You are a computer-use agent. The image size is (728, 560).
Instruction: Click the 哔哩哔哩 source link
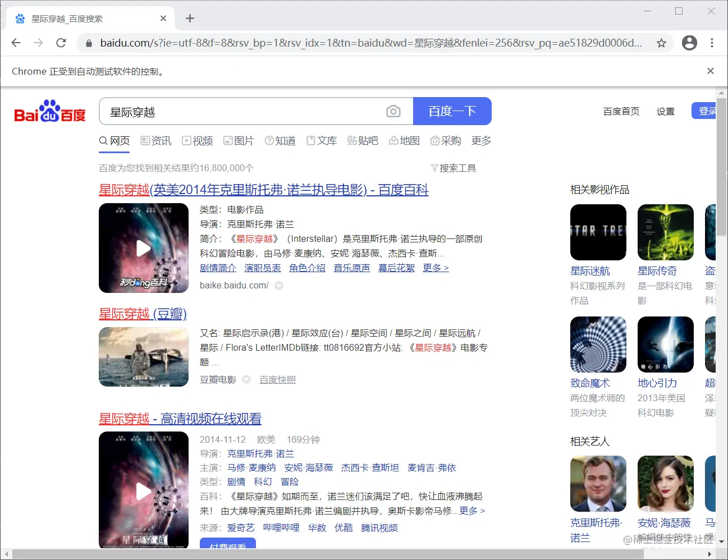[281, 527]
